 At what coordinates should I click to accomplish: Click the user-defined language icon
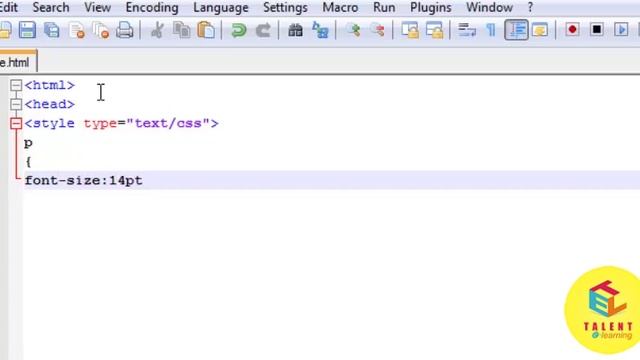coord(540,30)
